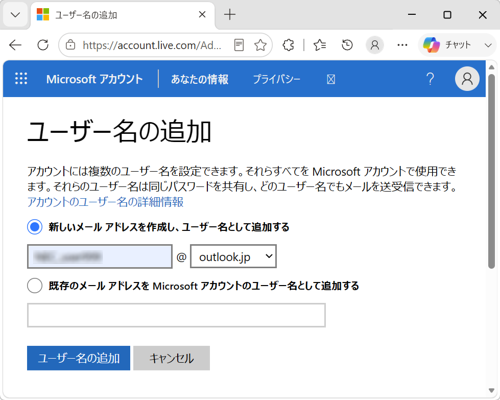Open account manager avatar
The height and width of the screenshot is (400, 500).
pyautogui.click(x=467, y=79)
